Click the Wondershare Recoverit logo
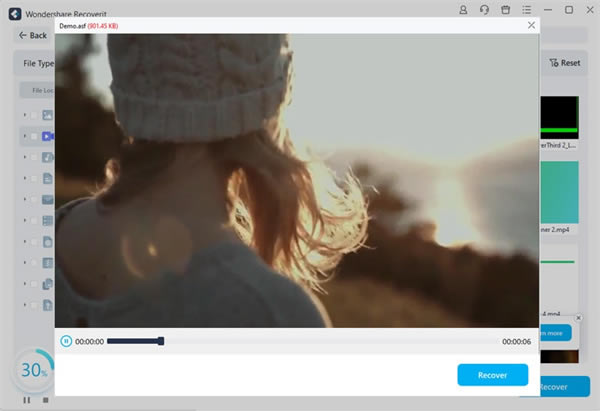The image size is (600, 411). point(15,14)
